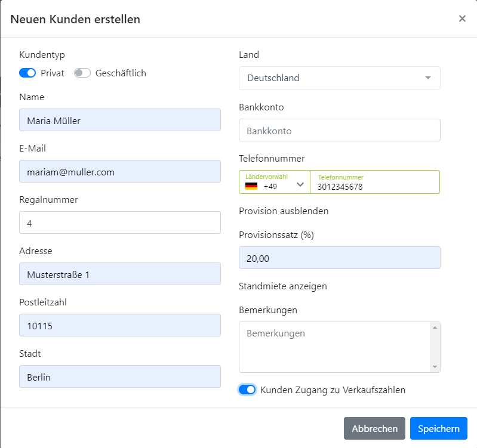The width and height of the screenshot is (477, 448).
Task: Click the scroll up arrow in Bemerkungen box
Action: (435, 327)
